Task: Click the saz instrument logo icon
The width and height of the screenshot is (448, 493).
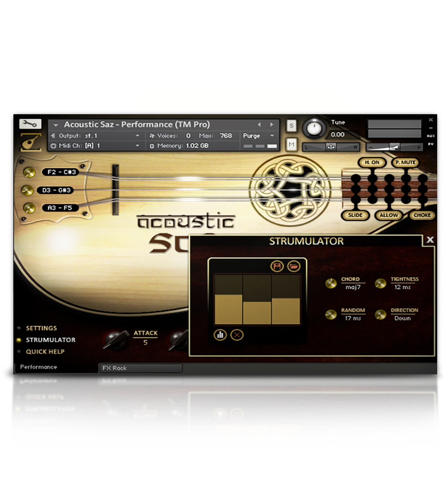Action: pos(30,142)
